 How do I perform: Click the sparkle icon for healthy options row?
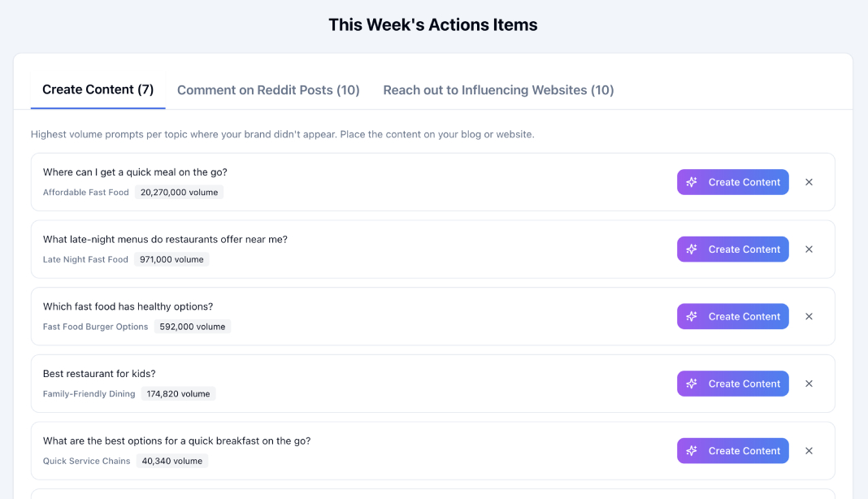(x=692, y=316)
